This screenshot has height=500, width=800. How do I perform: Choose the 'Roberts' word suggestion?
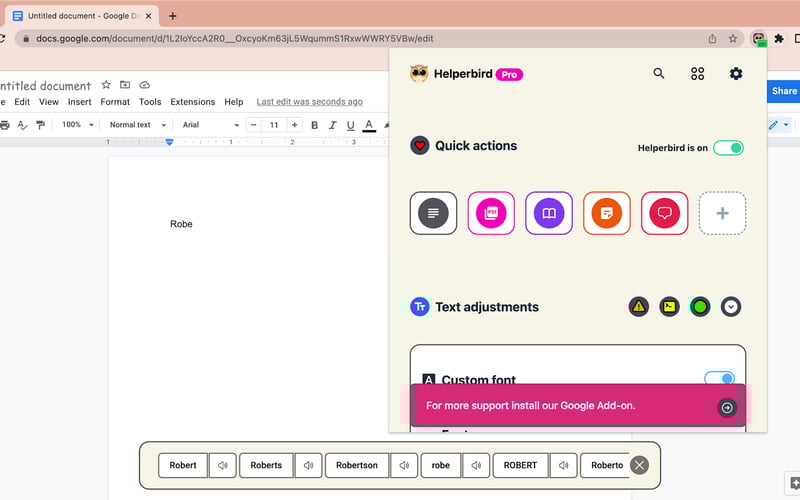[266, 465]
